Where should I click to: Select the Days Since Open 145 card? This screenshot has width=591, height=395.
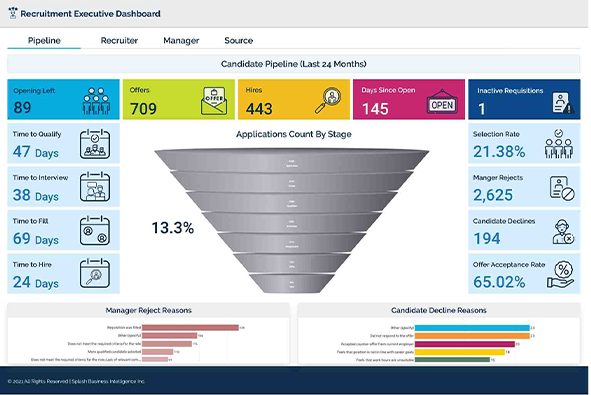(409, 99)
